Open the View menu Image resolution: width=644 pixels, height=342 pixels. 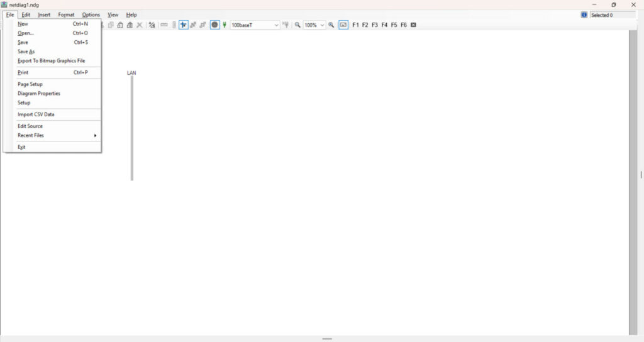[113, 15]
